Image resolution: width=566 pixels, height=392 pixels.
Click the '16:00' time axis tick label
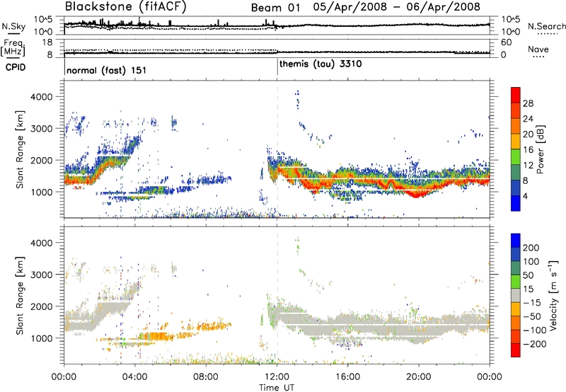click(348, 377)
